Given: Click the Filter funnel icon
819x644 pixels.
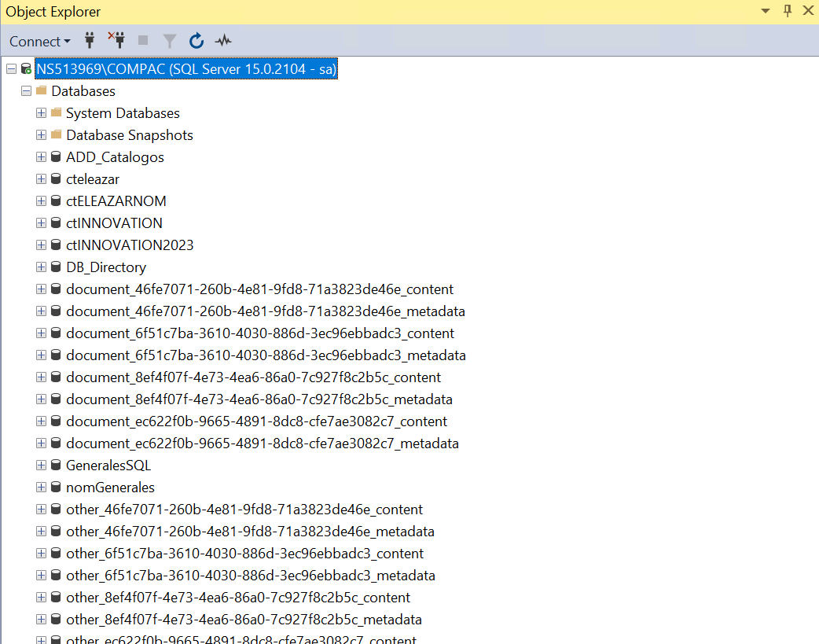Looking at the screenshot, I should [170, 41].
